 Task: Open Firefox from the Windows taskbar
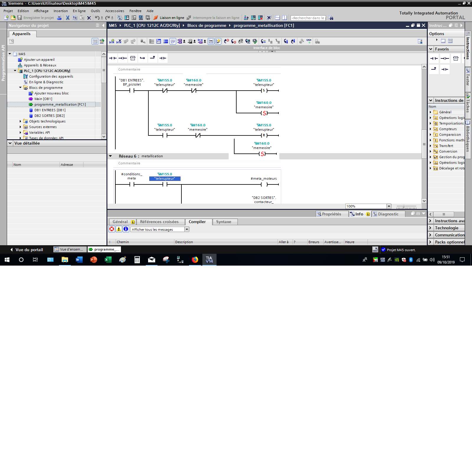click(x=195, y=260)
